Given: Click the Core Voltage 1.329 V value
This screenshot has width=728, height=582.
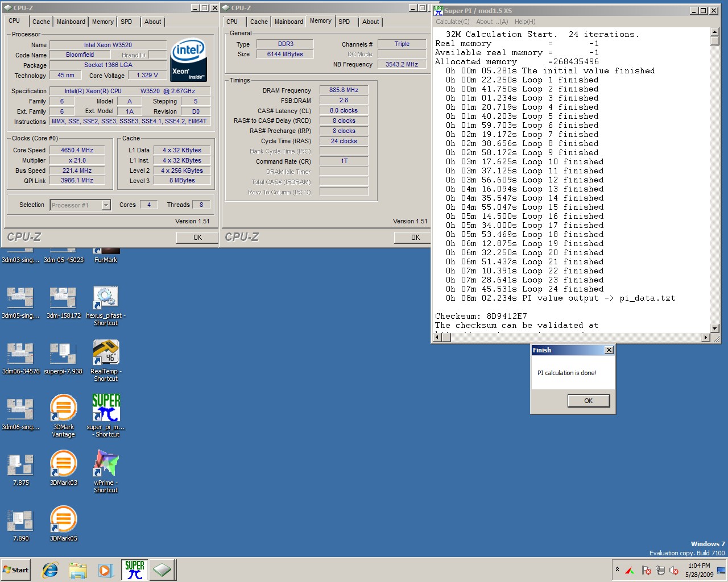Looking at the screenshot, I should 147,75.
